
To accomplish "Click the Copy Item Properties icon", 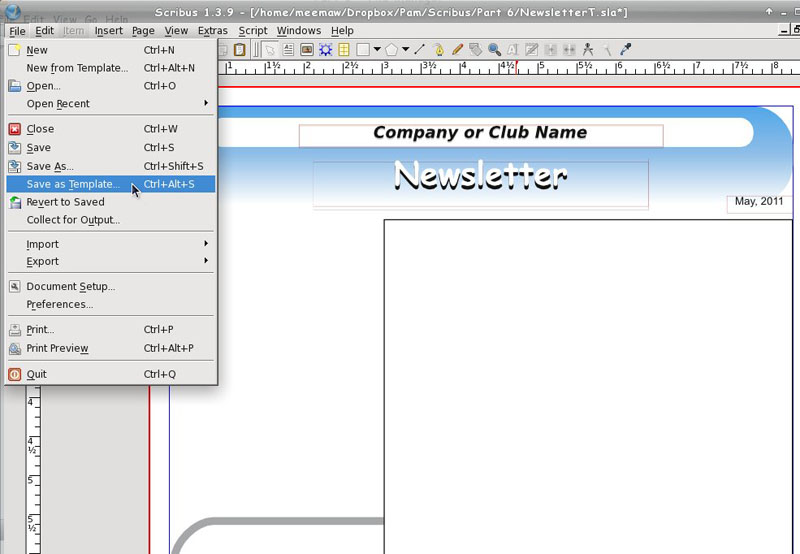I will coord(607,50).
